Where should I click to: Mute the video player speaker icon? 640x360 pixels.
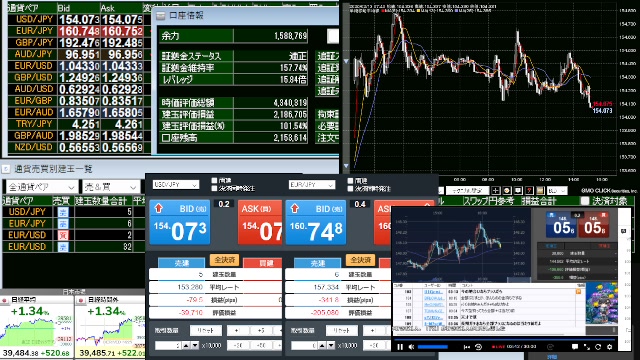click(x=411, y=347)
